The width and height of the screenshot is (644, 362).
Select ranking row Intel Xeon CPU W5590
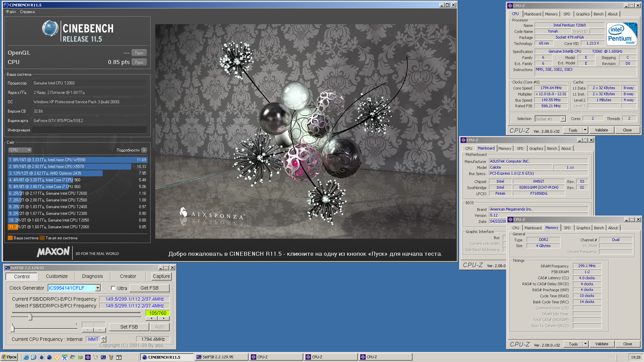77,160
